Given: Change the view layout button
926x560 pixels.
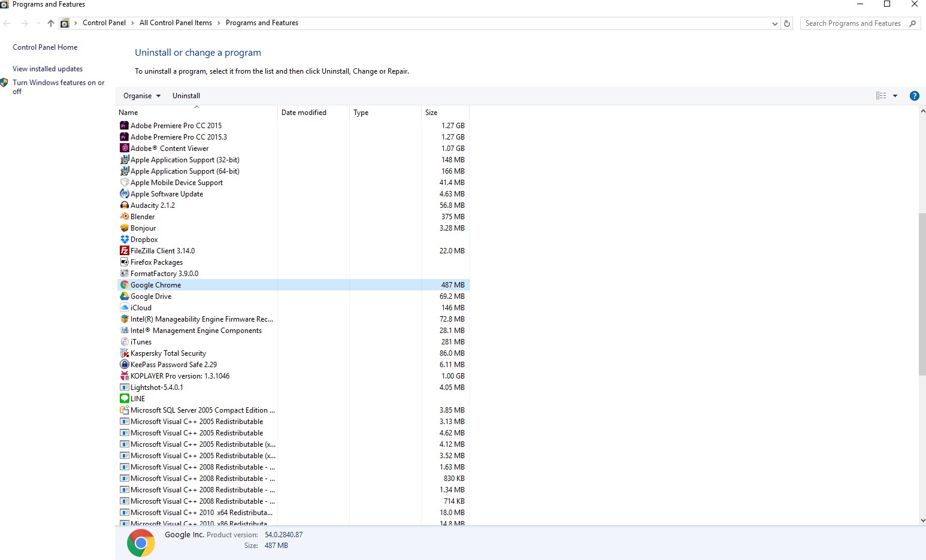Looking at the screenshot, I should tap(881, 96).
